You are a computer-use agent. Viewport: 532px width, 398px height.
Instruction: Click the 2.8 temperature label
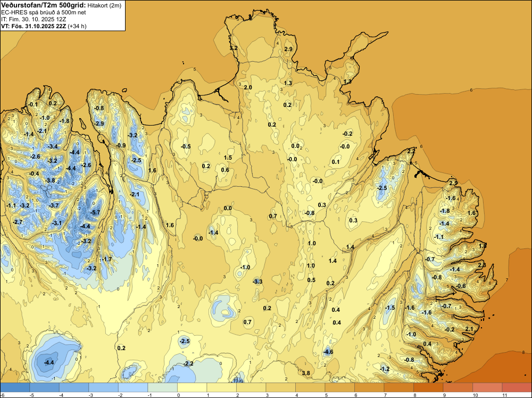click(482, 265)
